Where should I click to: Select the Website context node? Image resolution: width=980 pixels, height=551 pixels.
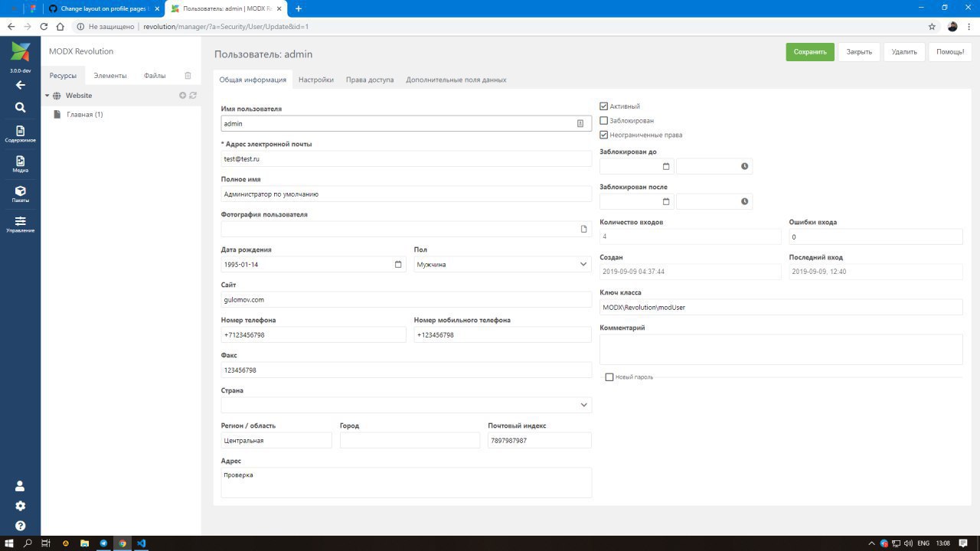[x=79, y=96]
